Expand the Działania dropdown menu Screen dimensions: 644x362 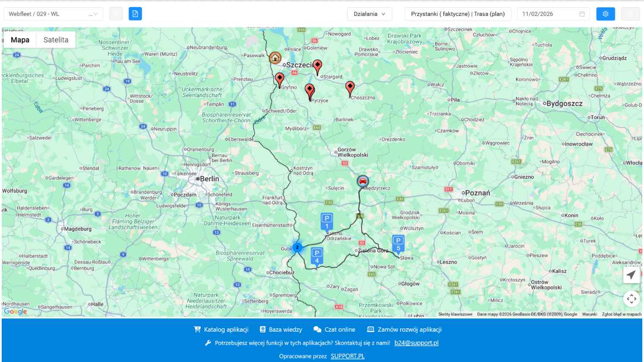369,14
